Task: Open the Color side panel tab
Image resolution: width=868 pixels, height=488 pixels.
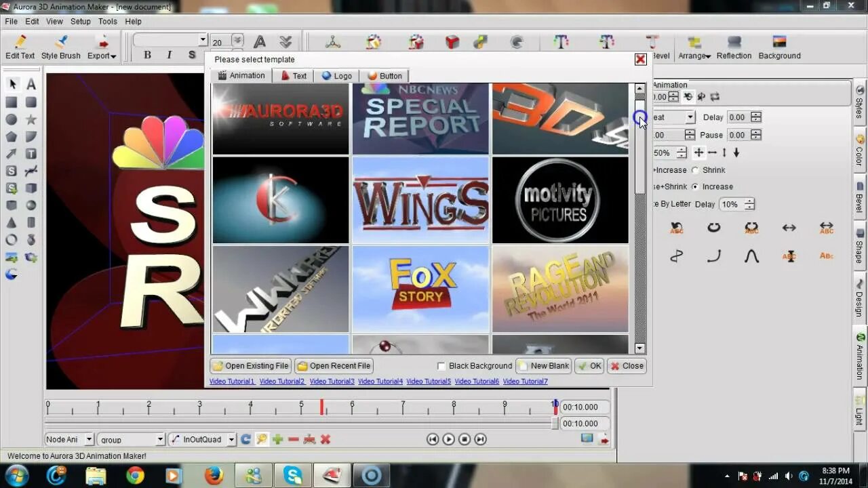Action: point(860,150)
